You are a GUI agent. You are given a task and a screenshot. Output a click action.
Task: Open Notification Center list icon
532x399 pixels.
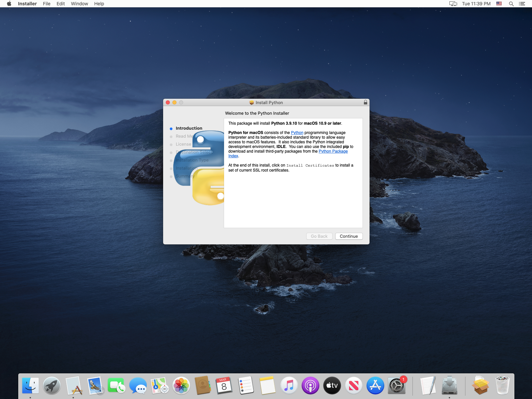[522, 4]
